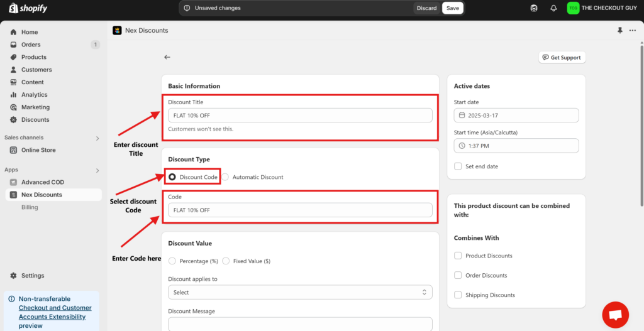The height and width of the screenshot is (331, 644).
Task: Click THE CHECKOUT GUY store name
Action: point(609,8)
